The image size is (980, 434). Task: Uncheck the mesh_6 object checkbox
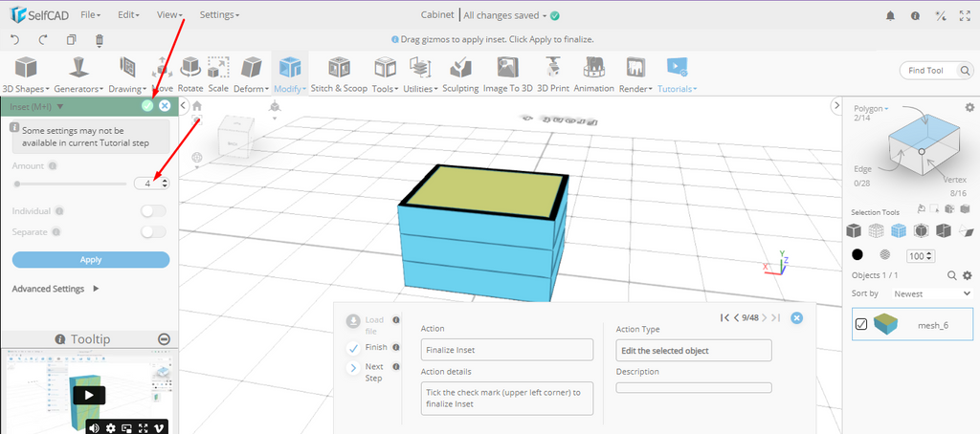click(861, 324)
